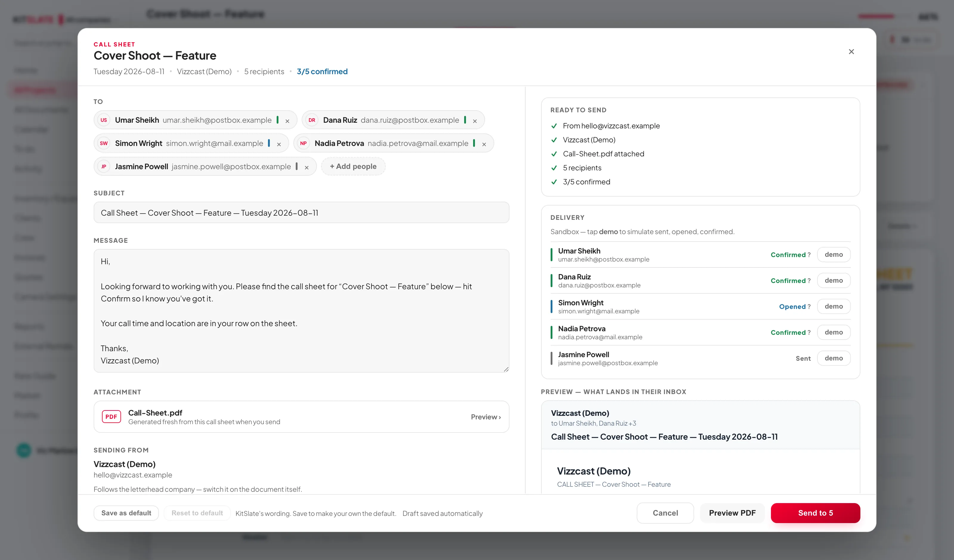
Task: Close the call sheet dialog
Action: 851,52
